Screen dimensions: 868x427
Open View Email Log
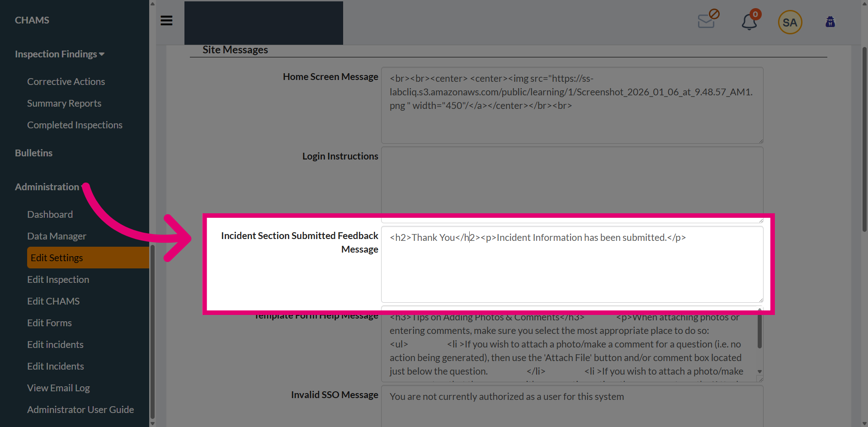click(58, 388)
